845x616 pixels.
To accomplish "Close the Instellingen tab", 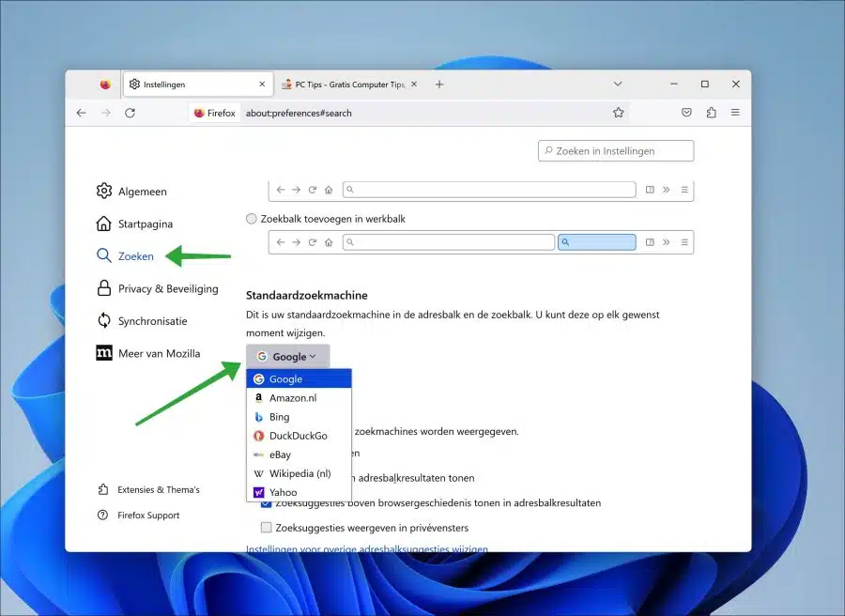I will (x=262, y=85).
